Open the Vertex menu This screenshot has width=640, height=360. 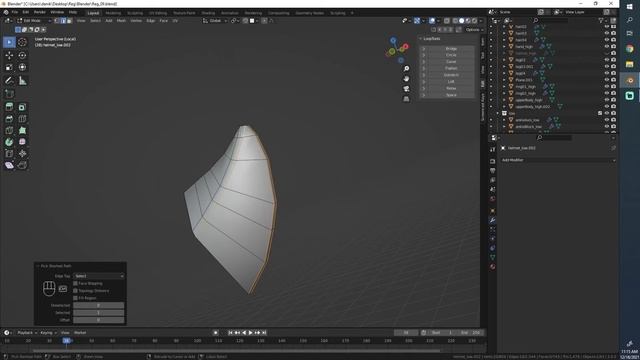(x=136, y=20)
